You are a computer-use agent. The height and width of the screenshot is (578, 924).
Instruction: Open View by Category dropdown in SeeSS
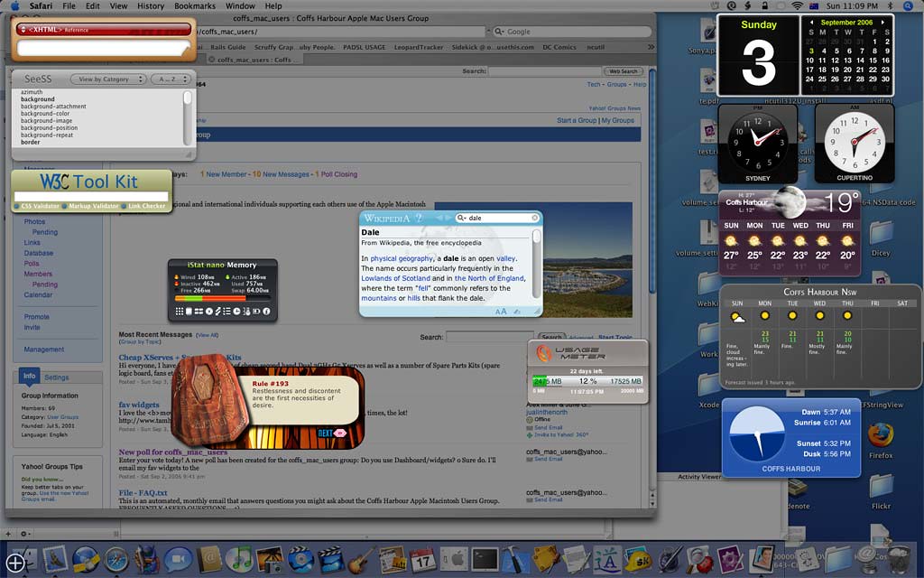pyautogui.click(x=108, y=79)
